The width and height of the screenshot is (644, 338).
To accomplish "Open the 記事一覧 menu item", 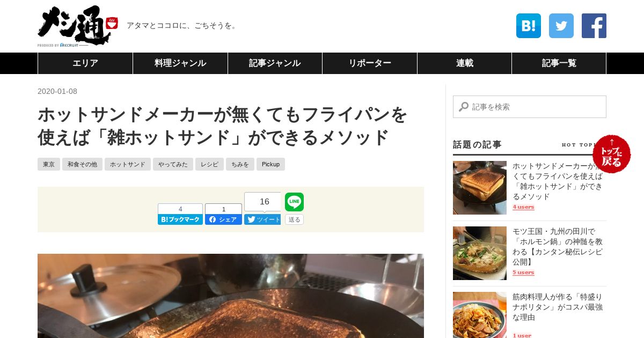I will 559,63.
